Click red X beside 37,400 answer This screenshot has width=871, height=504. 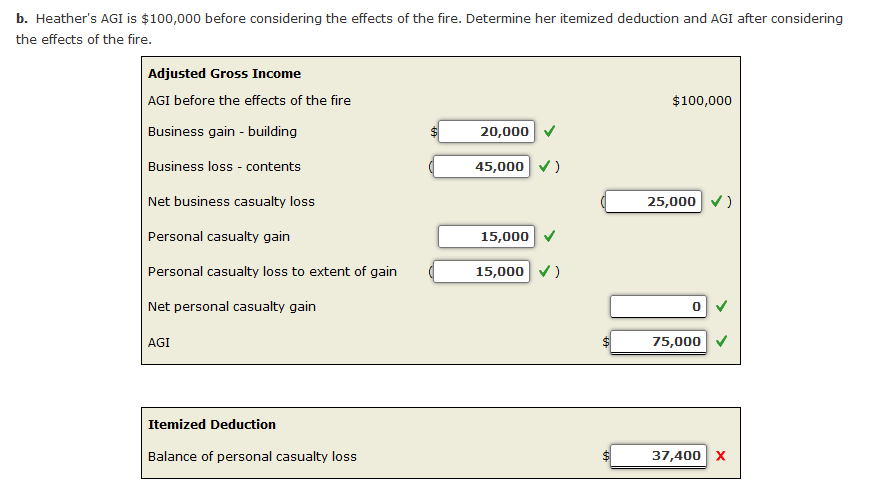tap(720, 456)
